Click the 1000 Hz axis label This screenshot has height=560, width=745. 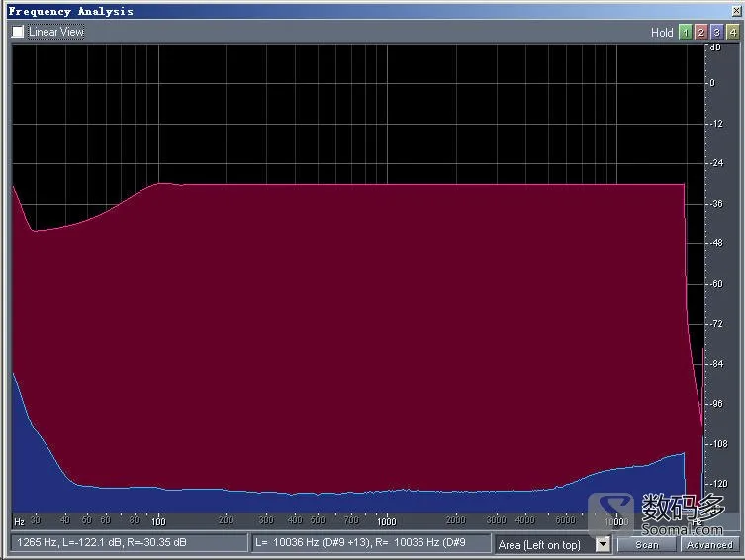click(387, 522)
